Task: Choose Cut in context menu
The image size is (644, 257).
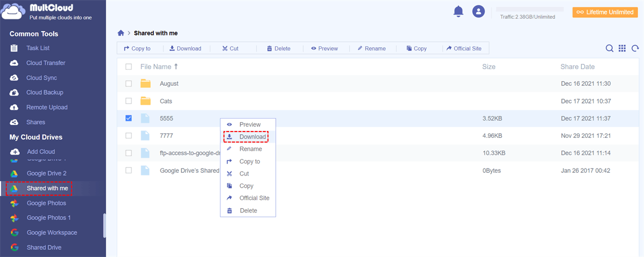Action: pos(248,174)
